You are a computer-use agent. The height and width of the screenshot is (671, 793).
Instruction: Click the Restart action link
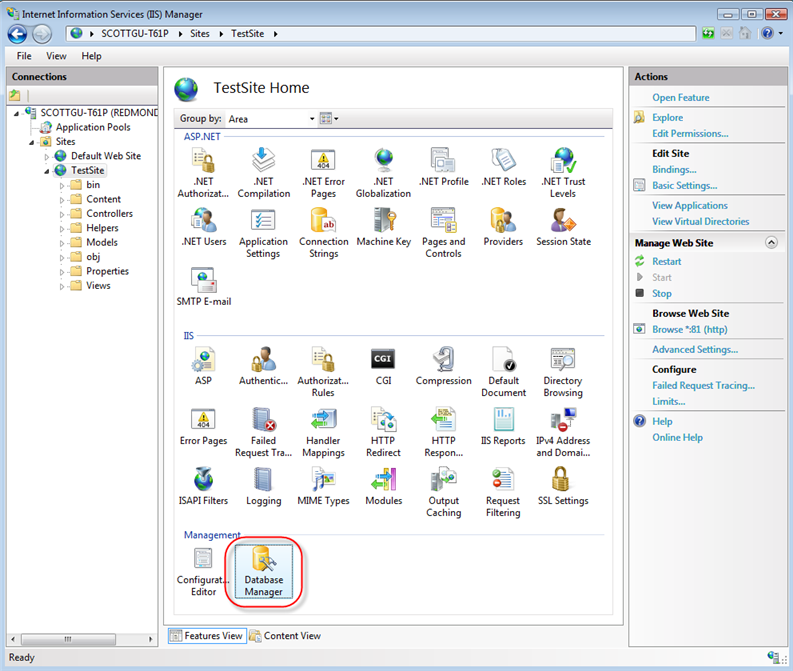666,261
